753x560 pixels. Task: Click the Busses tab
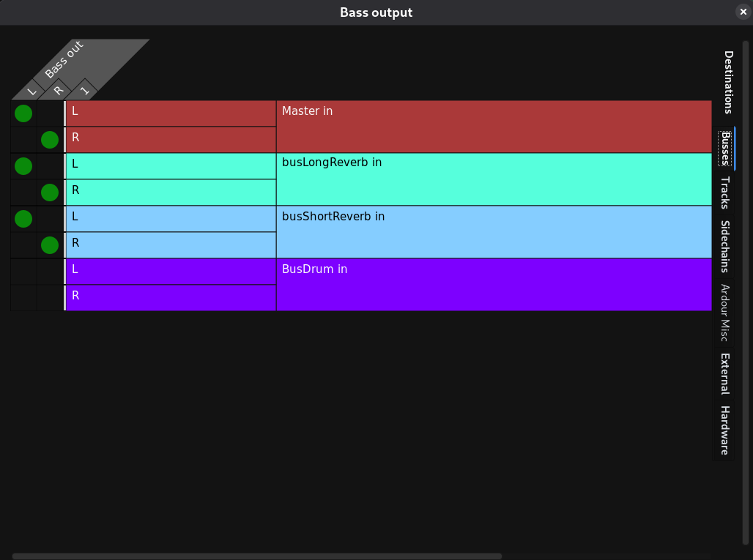point(724,149)
